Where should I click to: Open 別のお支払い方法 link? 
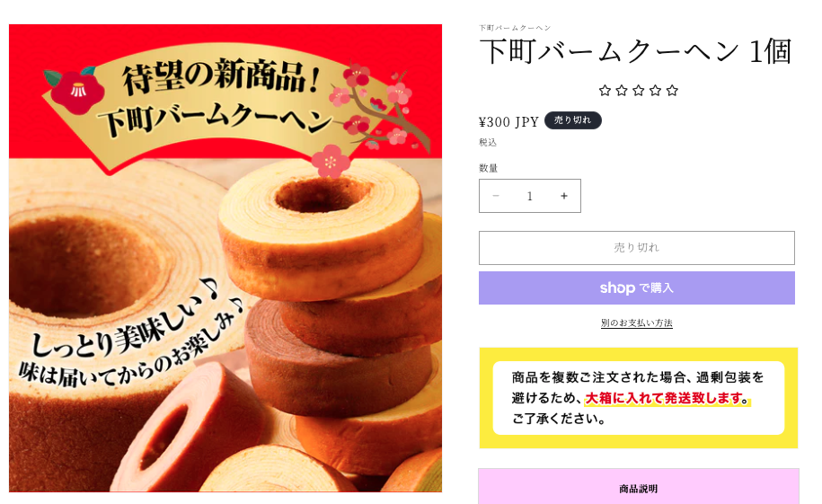(x=636, y=323)
